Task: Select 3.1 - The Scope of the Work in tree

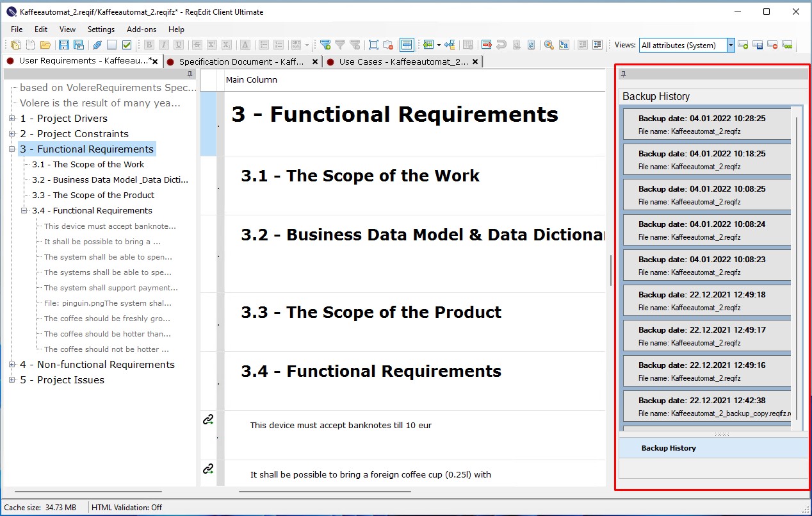Action: tap(88, 165)
